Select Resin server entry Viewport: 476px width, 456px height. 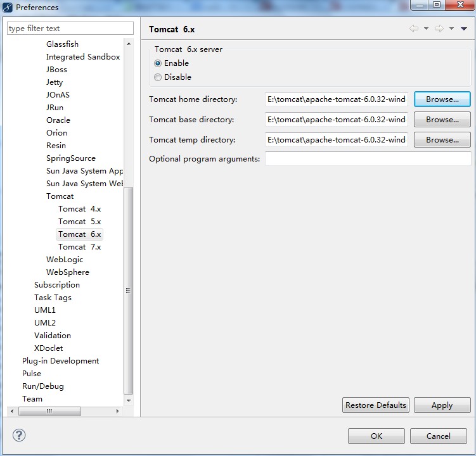(x=56, y=146)
